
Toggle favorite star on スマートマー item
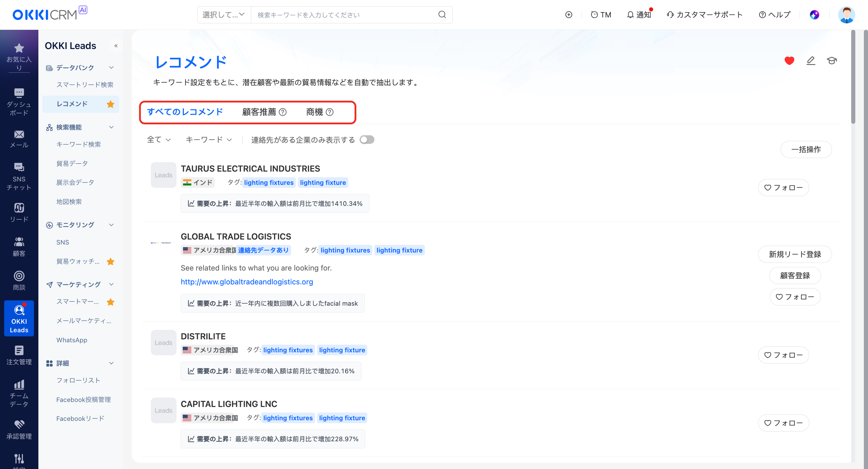110,302
